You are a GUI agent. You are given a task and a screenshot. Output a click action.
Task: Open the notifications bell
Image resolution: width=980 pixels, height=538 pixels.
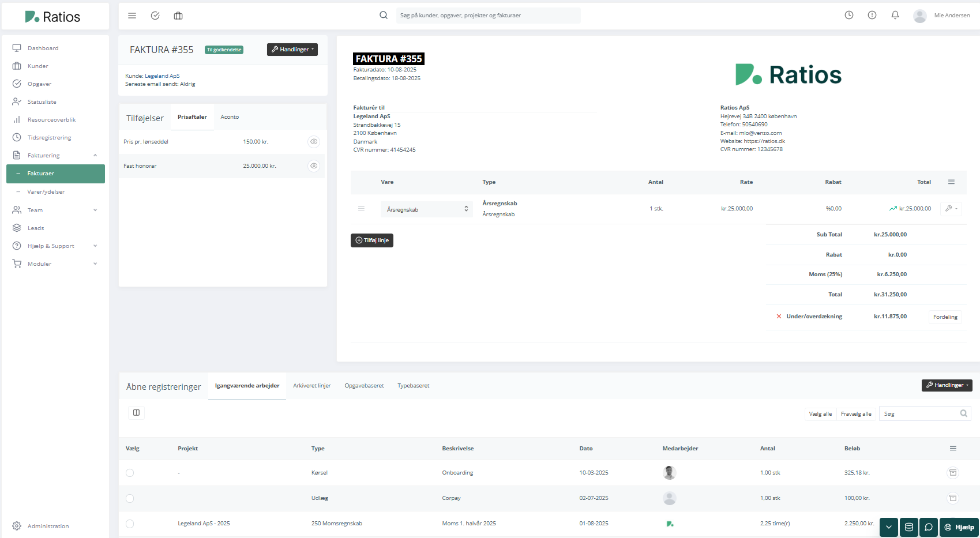tap(895, 16)
